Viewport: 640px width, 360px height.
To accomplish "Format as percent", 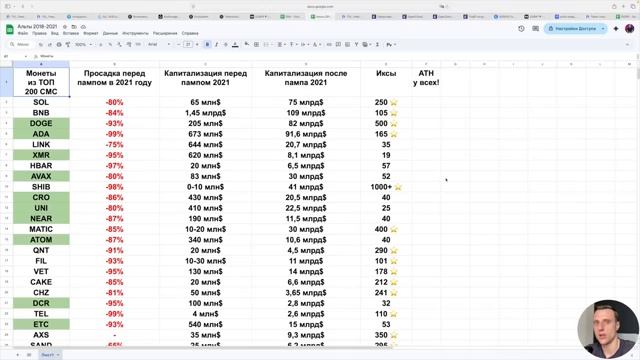I will [110, 44].
